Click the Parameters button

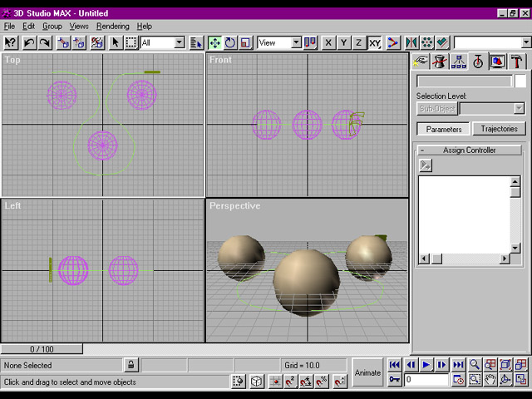coord(444,129)
